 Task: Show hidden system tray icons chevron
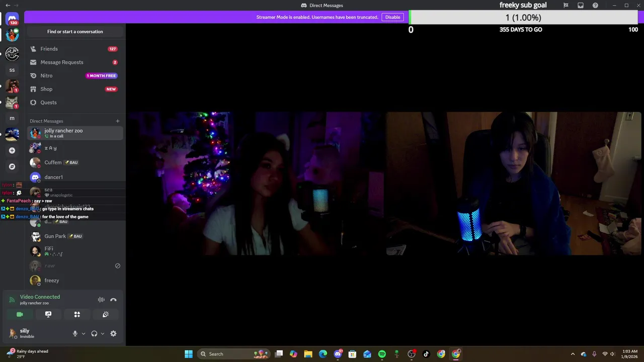click(x=573, y=354)
